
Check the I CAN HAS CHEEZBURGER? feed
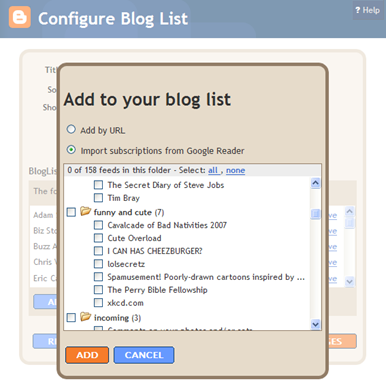point(98,251)
